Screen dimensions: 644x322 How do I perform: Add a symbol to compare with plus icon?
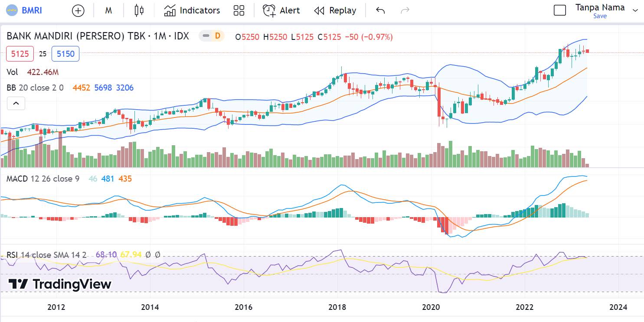(78, 10)
